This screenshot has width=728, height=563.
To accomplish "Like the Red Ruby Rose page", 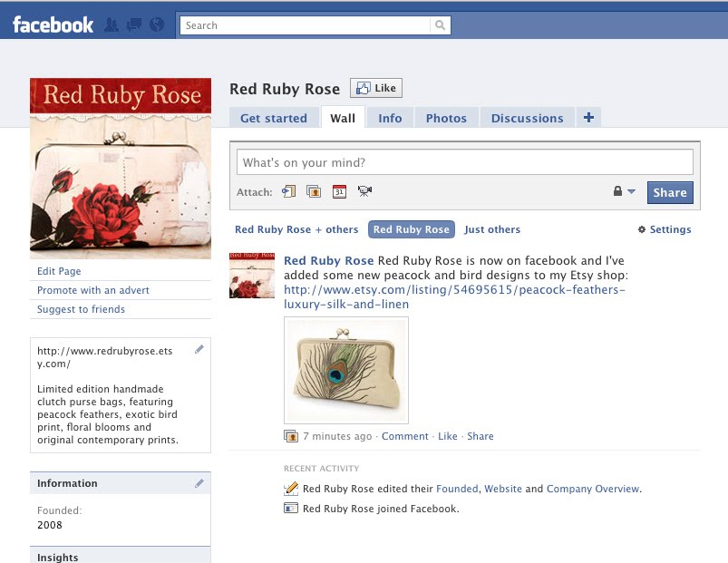I will click(x=375, y=87).
